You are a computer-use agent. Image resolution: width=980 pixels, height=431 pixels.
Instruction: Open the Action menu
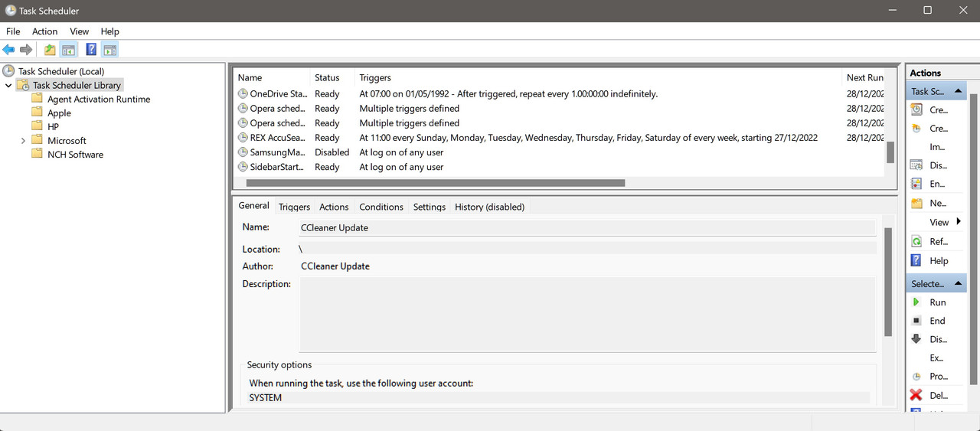(x=44, y=31)
